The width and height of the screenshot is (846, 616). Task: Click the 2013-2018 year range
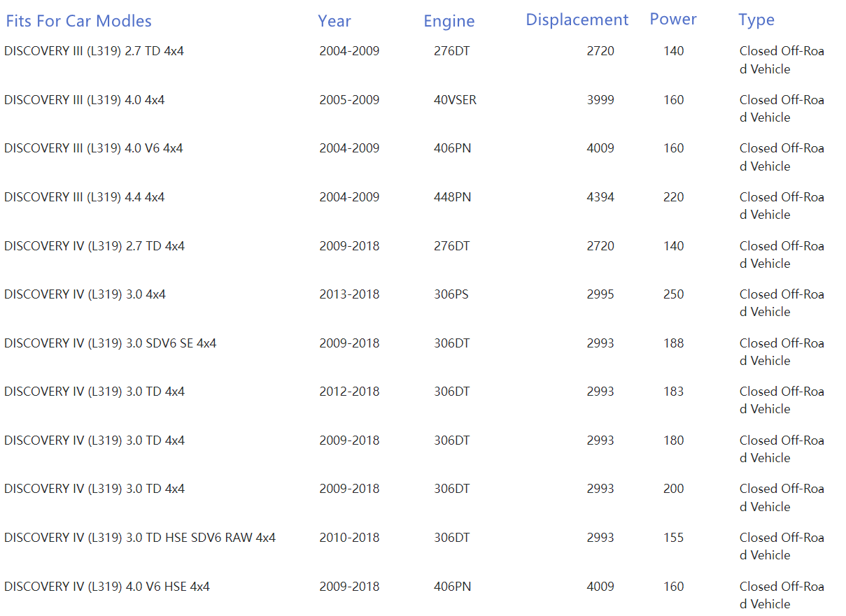tap(349, 294)
